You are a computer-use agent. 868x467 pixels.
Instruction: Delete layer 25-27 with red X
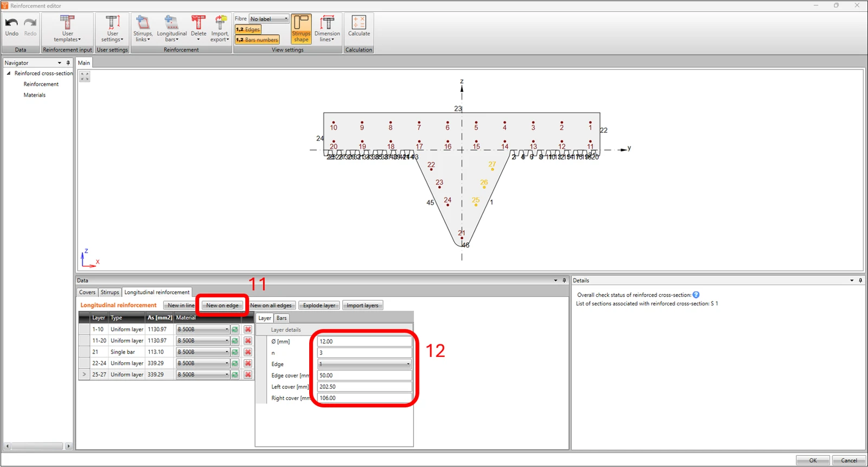click(248, 375)
